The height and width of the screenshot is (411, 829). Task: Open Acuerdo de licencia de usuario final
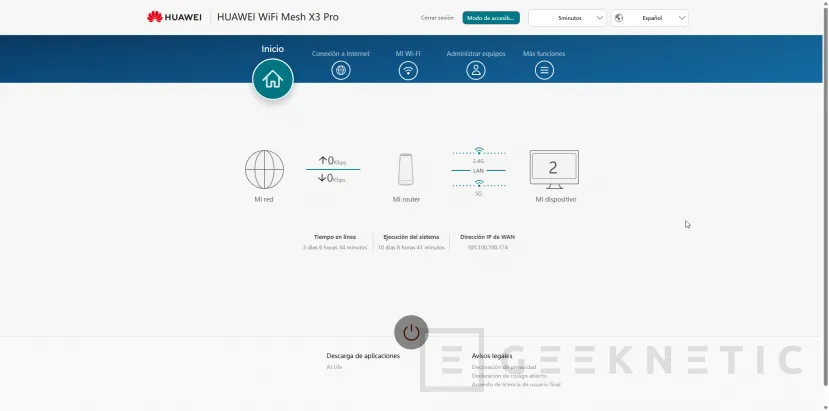coord(516,385)
